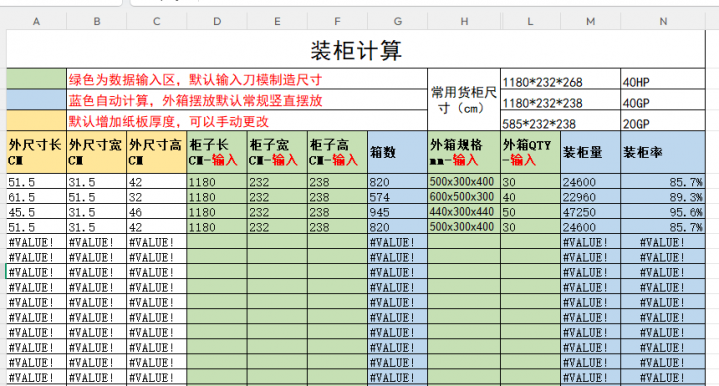
Task: Select column M header
Action: (x=591, y=22)
